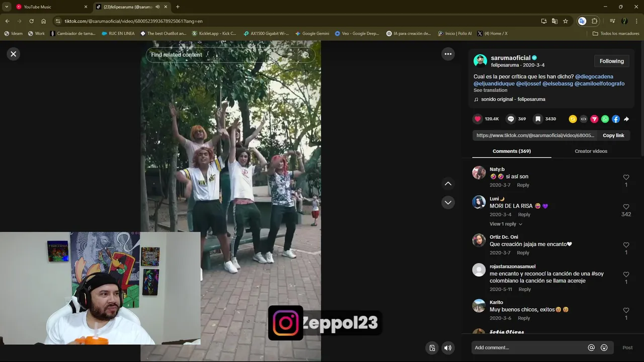Toggle the auto-scroll icon beside volume
Image resolution: width=644 pixels, height=362 pixels.
click(x=432, y=347)
